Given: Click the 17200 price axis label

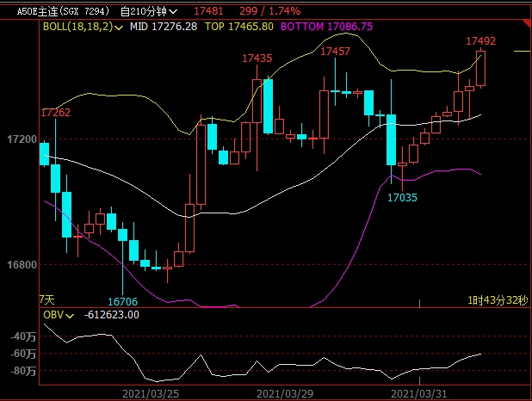Looking at the screenshot, I should pos(22,139).
